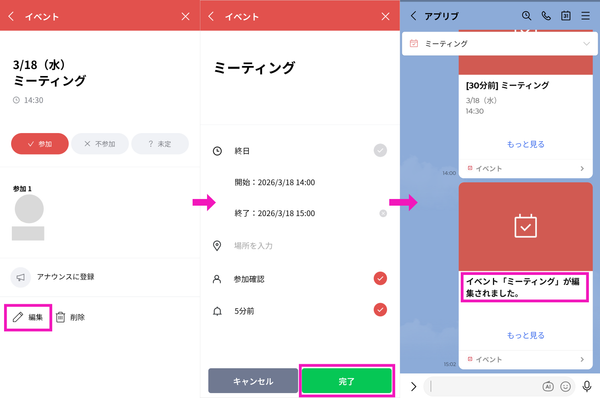This screenshot has width=600, height=398.
Task: Click the ミーティング title in edit screen
Action: pyautogui.click(x=254, y=67)
